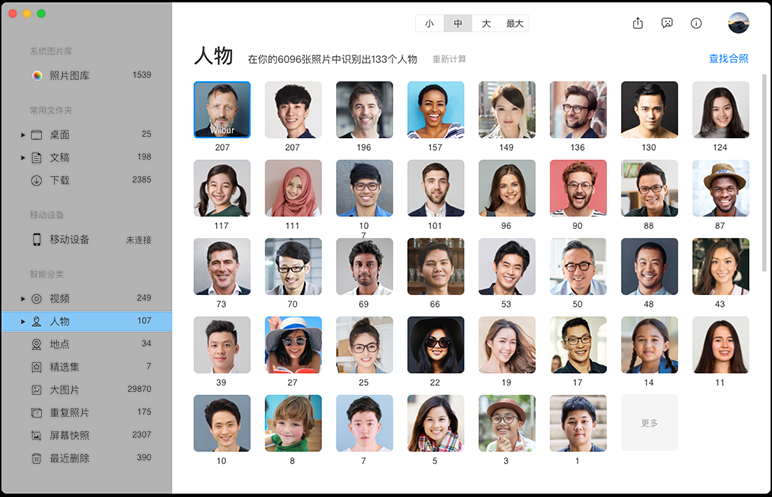The height and width of the screenshot is (497, 772).
Task: Expand the 文稿 folder disclosure triangle
Action: point(23,158)
